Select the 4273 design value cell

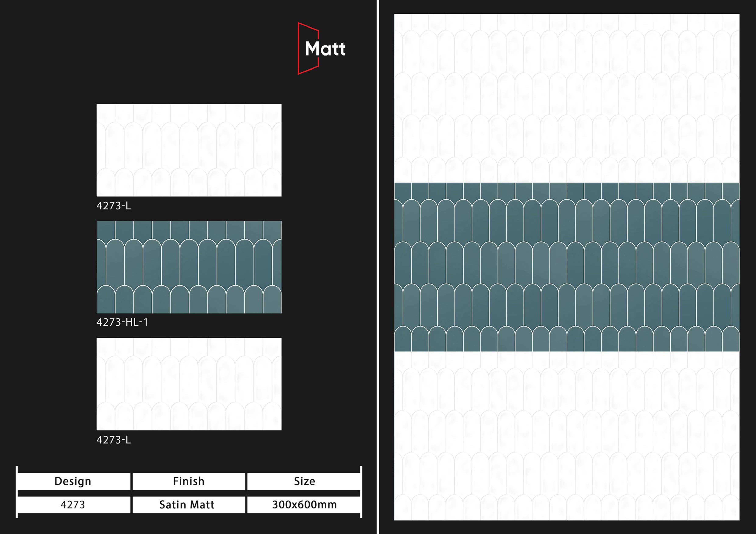click(x=73, y=505)
